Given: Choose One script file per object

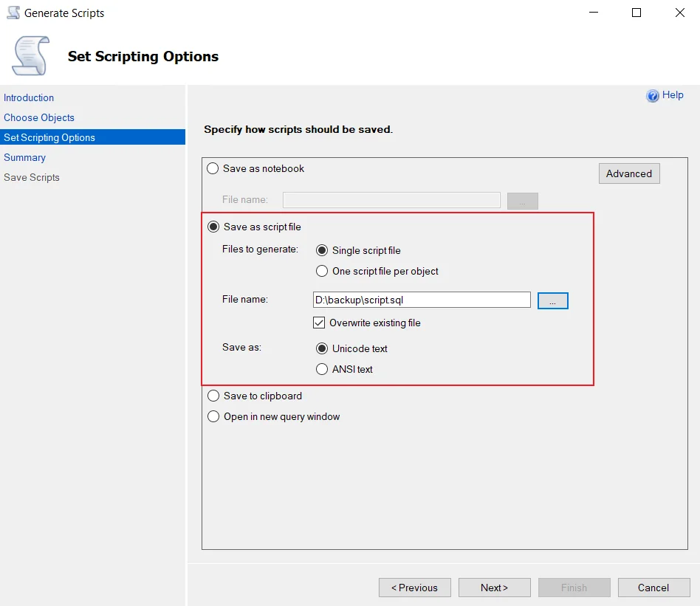Looking at the screenshot, I should 322,271.
